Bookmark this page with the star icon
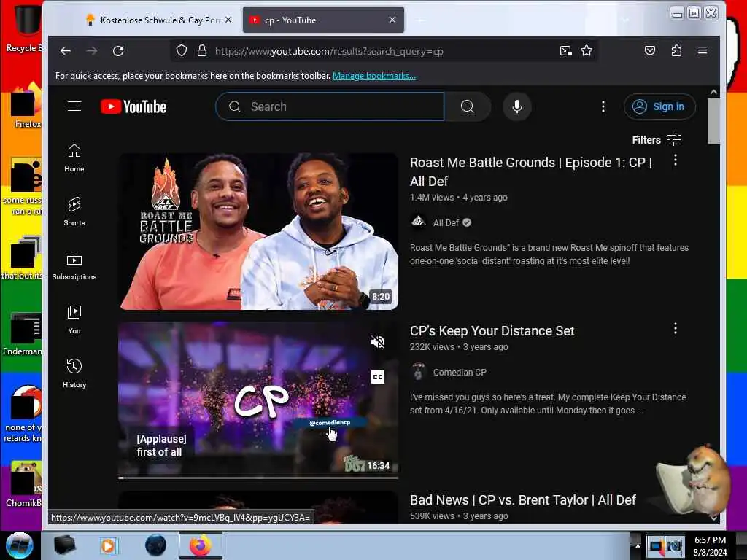This screenshot has width=747, height=560. (x=587, y=51)
